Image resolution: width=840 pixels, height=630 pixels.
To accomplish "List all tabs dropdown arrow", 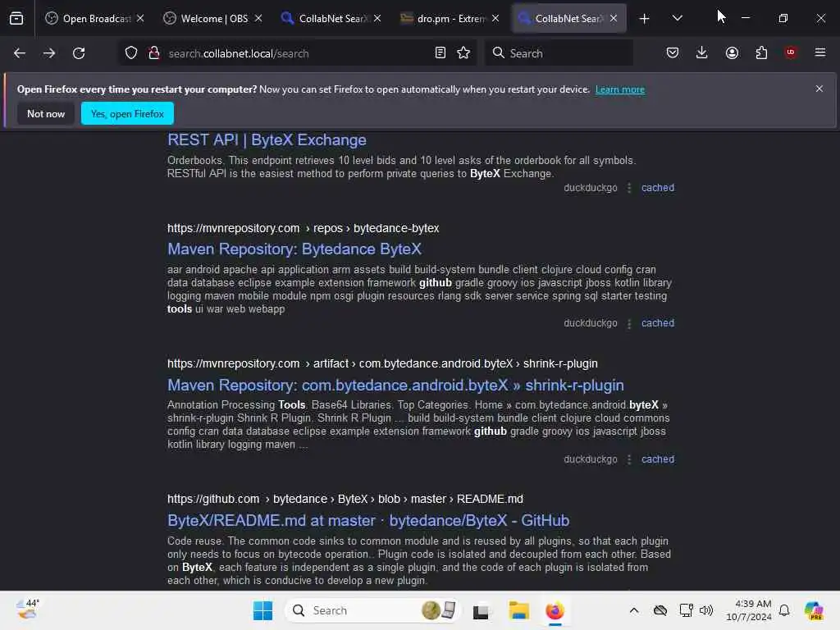I will point(678,18).
